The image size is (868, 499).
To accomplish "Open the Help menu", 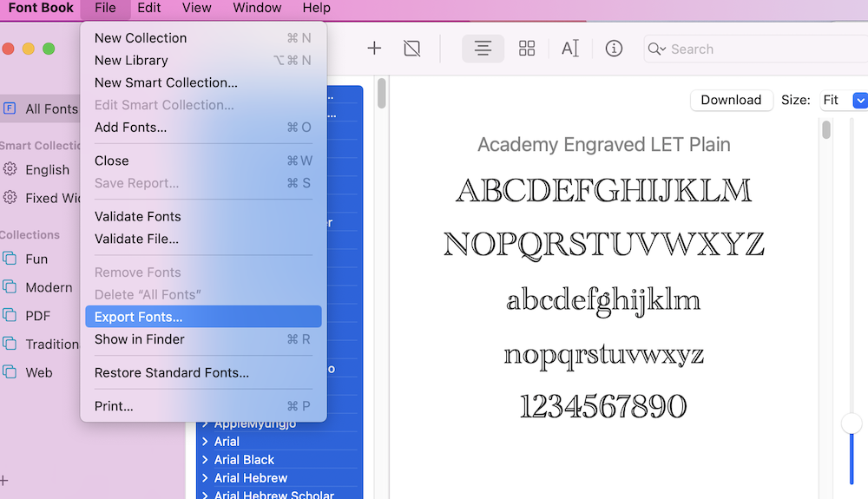I will click(316, 8).
